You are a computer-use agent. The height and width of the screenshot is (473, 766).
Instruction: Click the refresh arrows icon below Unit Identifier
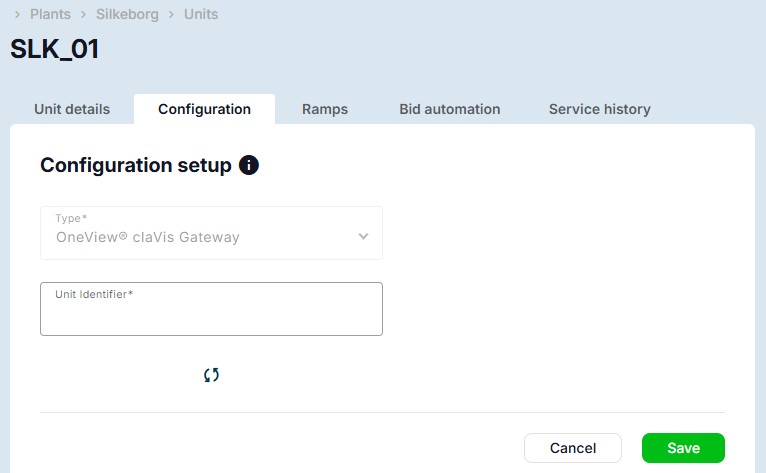211,375
